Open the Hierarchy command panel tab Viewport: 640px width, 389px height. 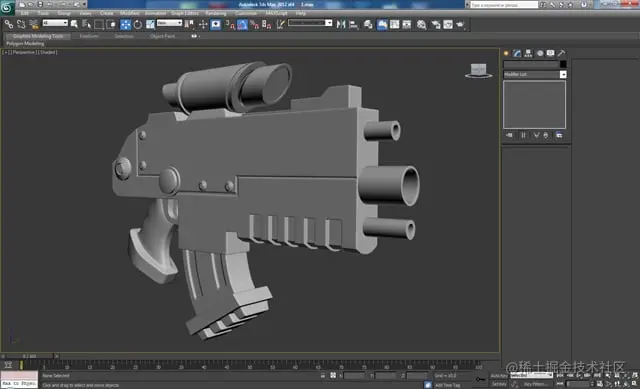click(529, 53)
